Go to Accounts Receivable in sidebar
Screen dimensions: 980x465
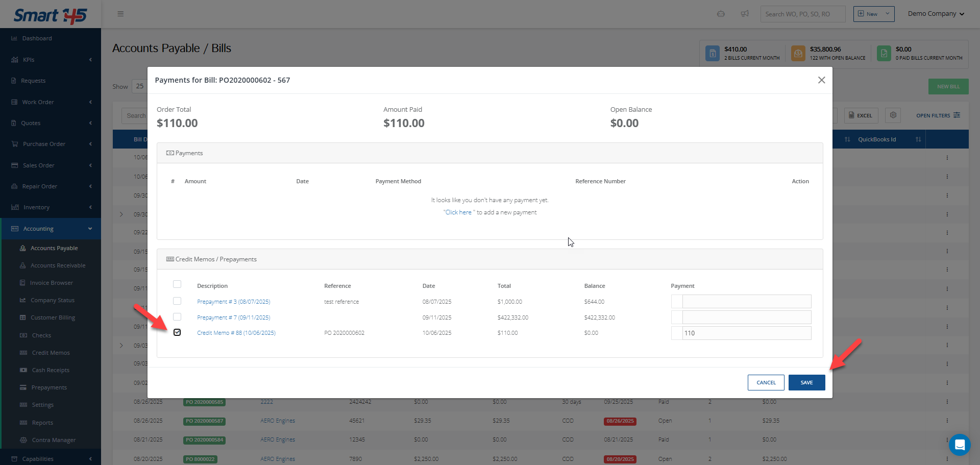tap(58, 265)
